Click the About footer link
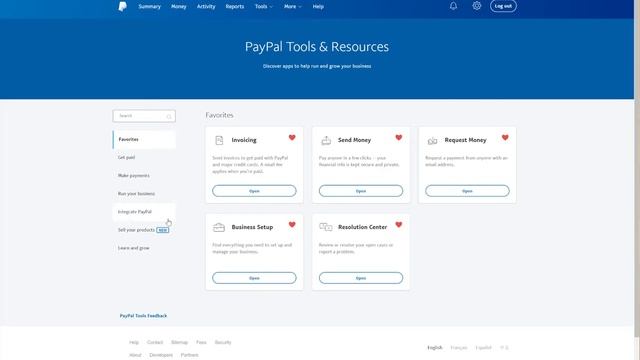 135,355
